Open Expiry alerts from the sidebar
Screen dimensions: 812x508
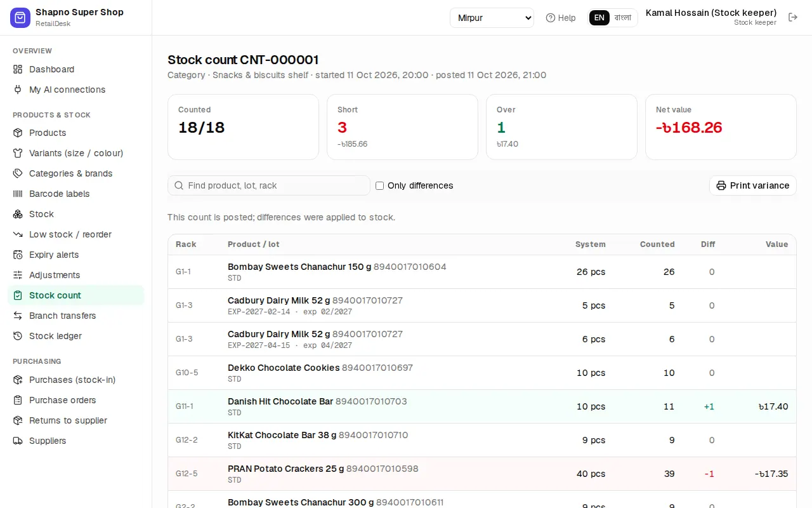[x=75, y=255]
